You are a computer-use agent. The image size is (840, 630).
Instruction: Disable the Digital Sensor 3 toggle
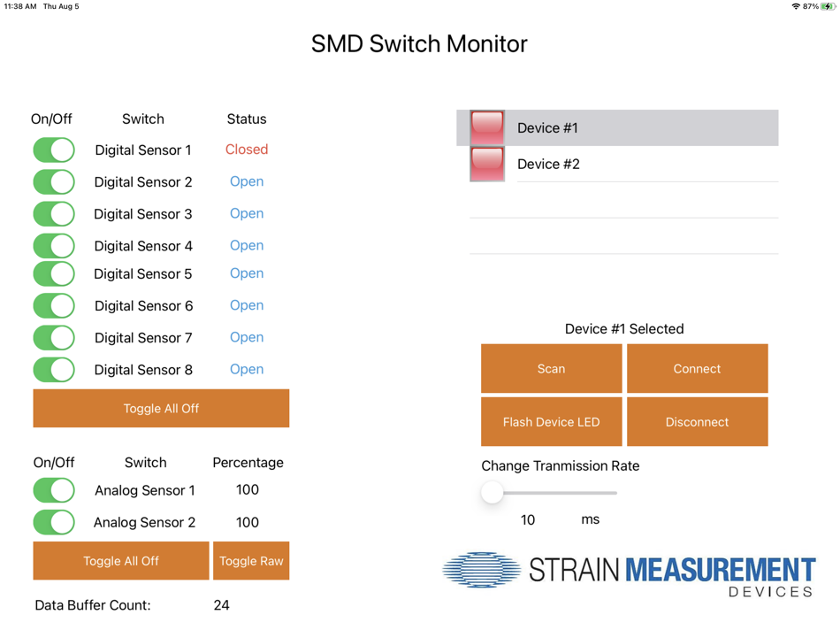coord(54,213)
